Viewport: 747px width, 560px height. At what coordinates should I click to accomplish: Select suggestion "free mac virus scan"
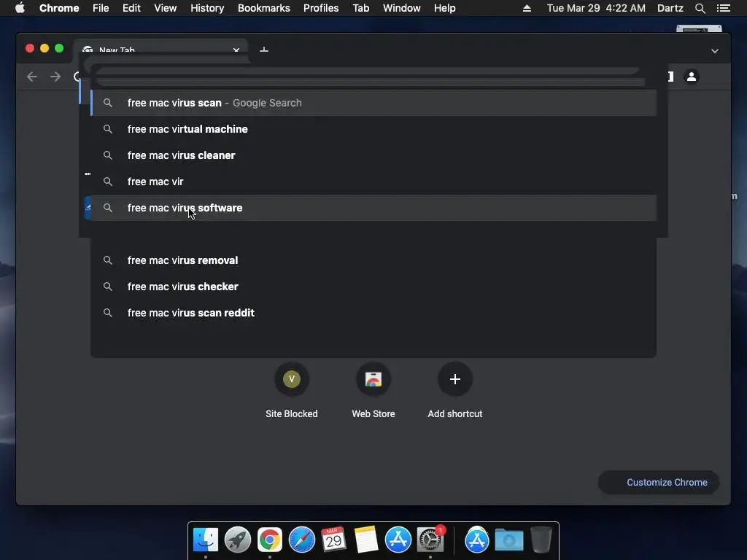pyautogui.click(x=373, y=103)
